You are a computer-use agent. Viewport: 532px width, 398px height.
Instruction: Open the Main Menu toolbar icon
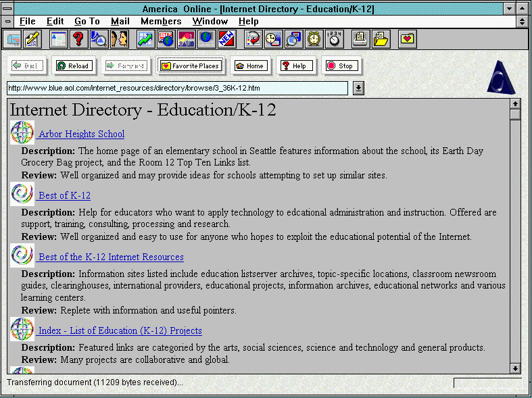pyautogui.click(x=58, y=39)
